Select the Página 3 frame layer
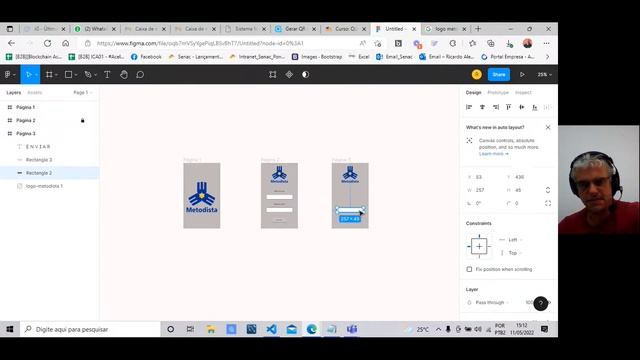 49,133
